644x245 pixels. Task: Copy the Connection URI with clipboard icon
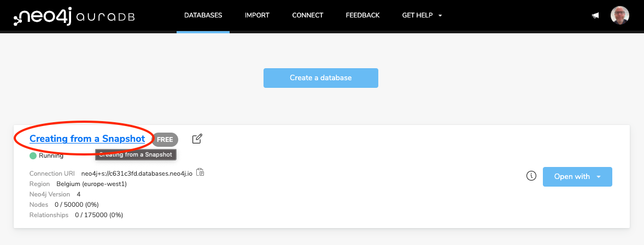point(200,172)
